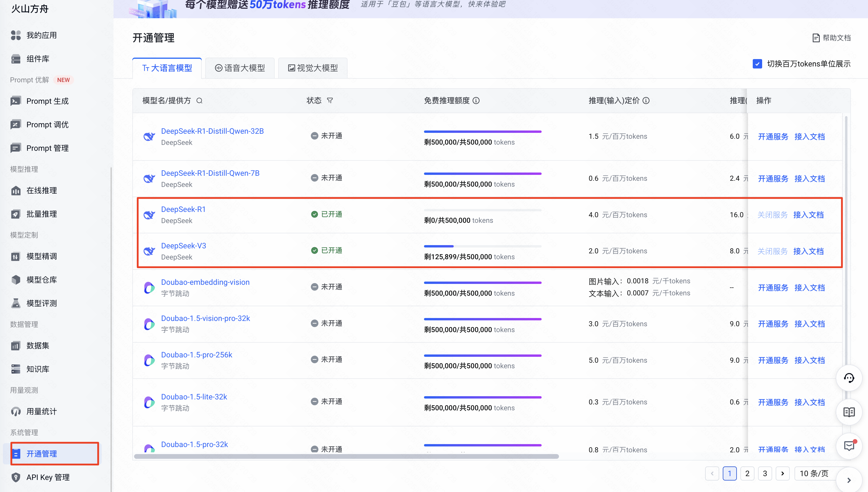Click the 火山方舟 logo title
Screen dimensions: 868x492
[x=30, y=9]
